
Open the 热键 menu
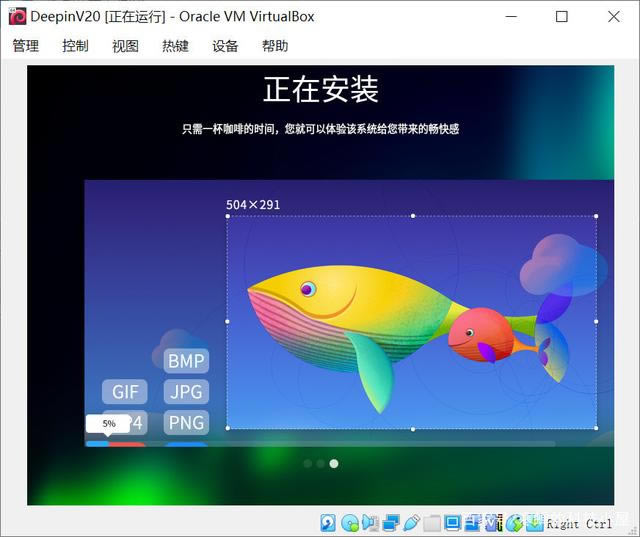coord(175,45)
